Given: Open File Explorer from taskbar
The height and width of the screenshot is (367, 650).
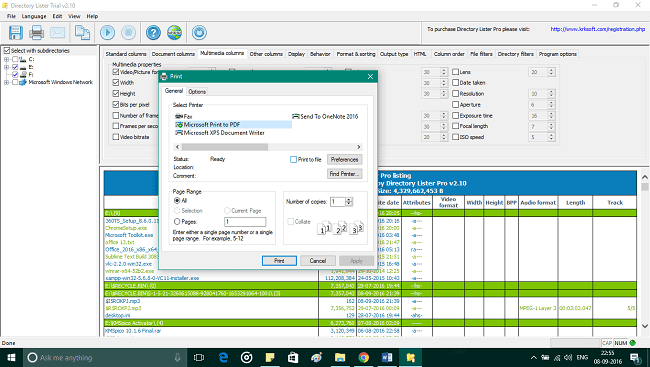Looking at the screenshot, I should (x=340, y=357).
